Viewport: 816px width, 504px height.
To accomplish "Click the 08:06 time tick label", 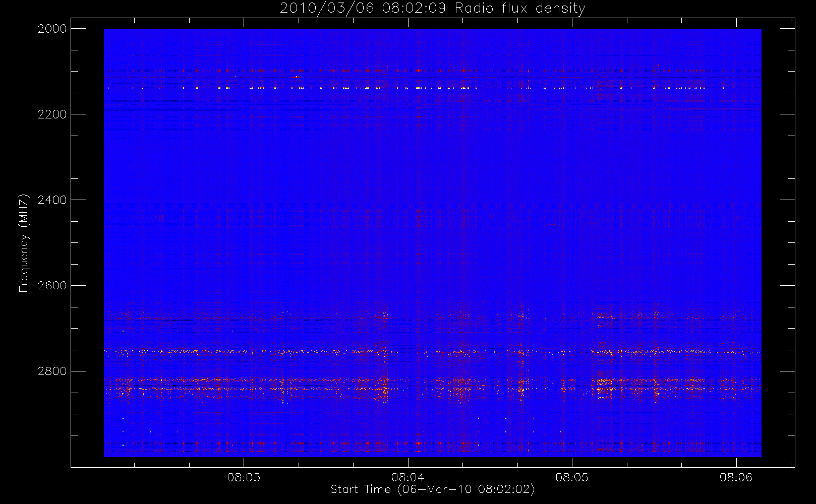I will coord(736,477).
